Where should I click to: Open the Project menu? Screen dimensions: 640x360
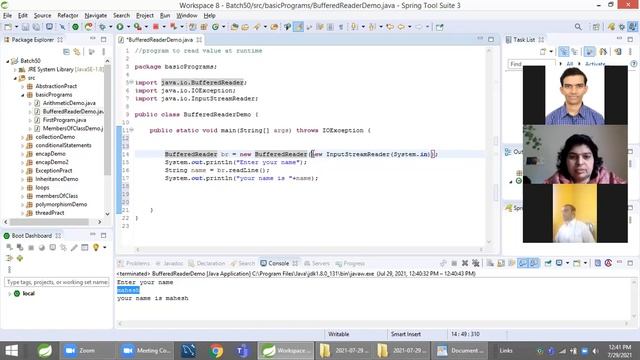pyautogui.click(x=144, y=16)
